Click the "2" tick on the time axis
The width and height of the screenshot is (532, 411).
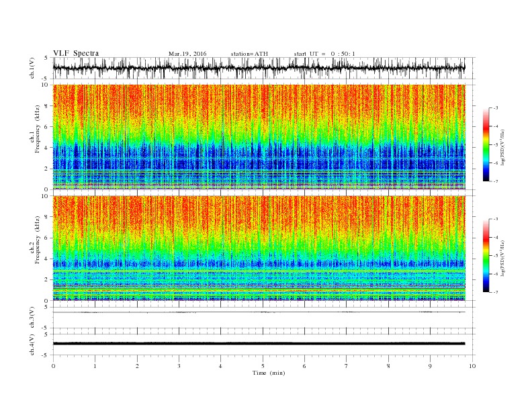pyautogui.click(x=137, y=366)
